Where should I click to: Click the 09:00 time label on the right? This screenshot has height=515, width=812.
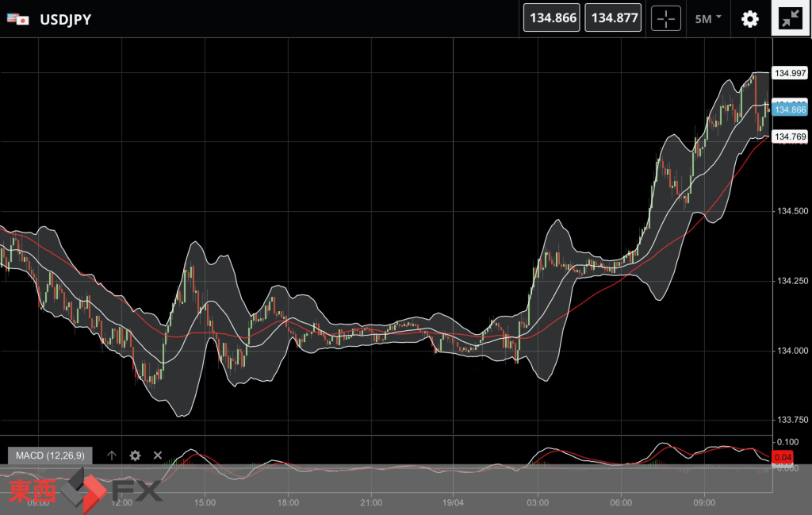tap(704, 502)
